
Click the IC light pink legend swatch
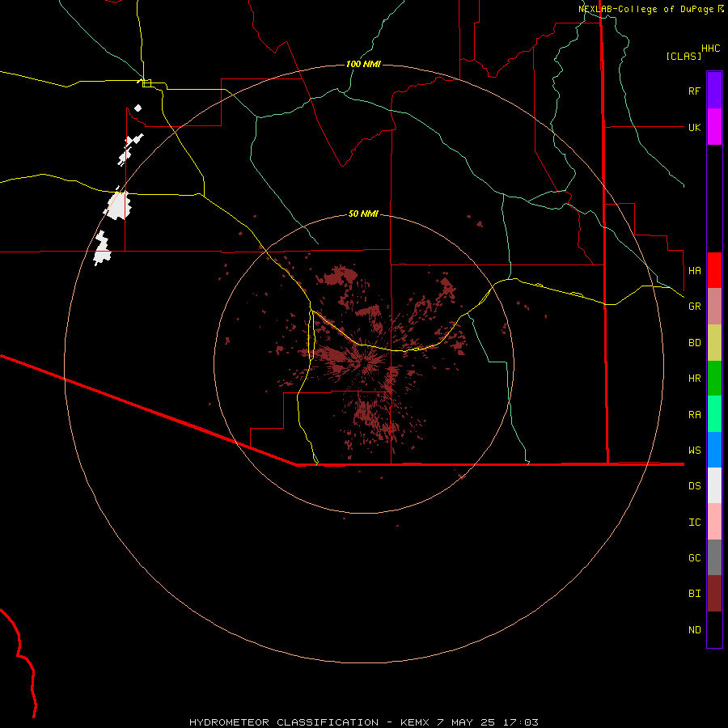click(714, 522)
